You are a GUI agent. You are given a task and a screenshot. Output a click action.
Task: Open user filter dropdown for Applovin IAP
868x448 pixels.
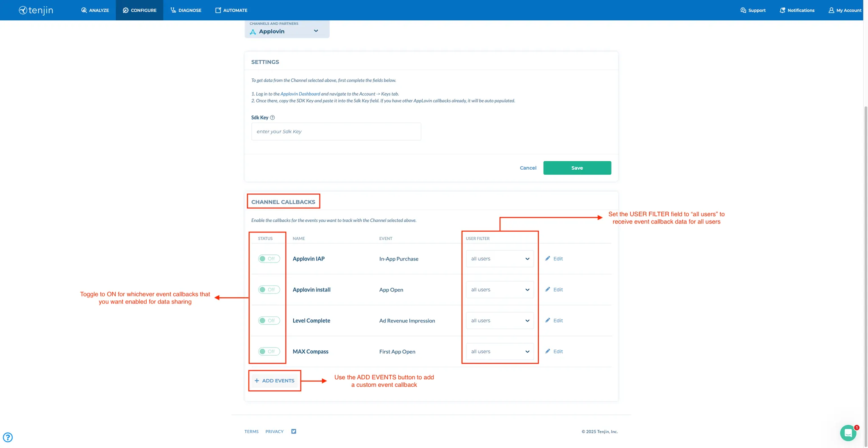[500, 259]
